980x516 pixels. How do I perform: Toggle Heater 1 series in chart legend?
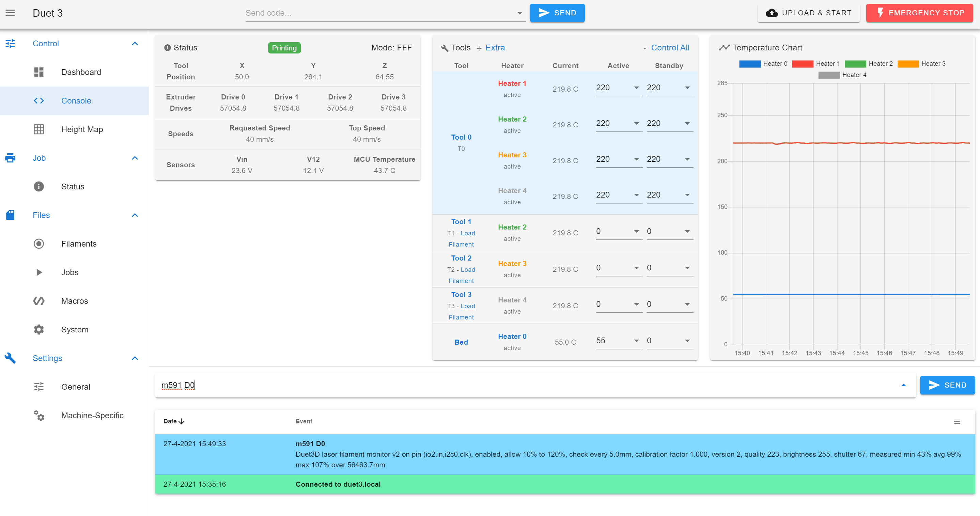pos(816,64)
